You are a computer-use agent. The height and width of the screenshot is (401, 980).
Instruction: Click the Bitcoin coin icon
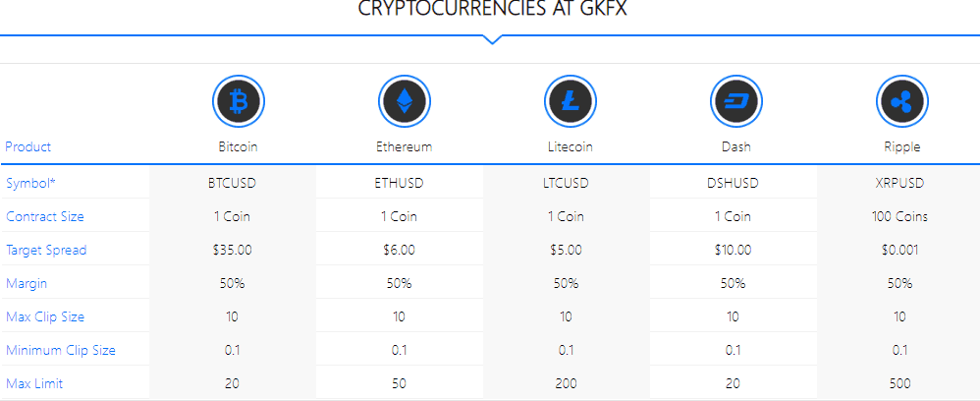[x=238, y=100]
